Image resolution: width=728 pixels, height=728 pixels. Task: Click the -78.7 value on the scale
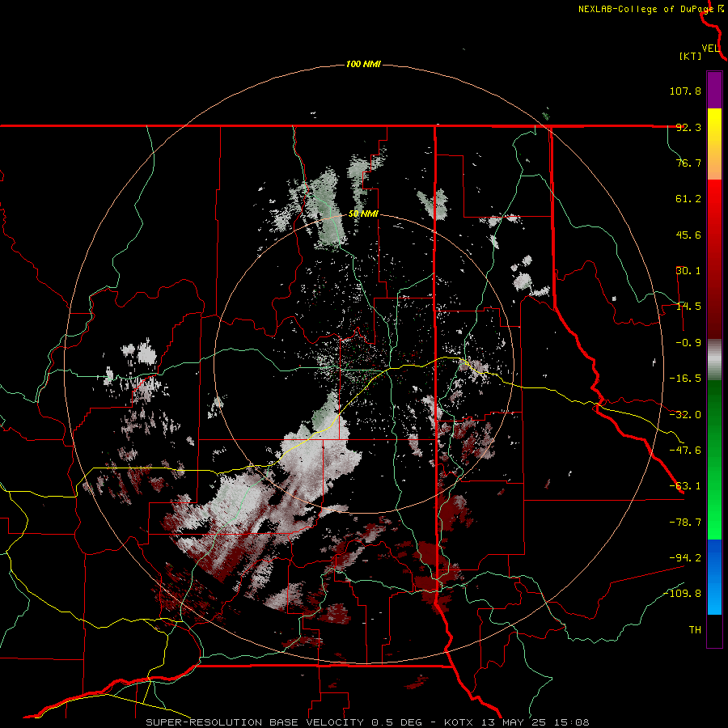(685, 523)
